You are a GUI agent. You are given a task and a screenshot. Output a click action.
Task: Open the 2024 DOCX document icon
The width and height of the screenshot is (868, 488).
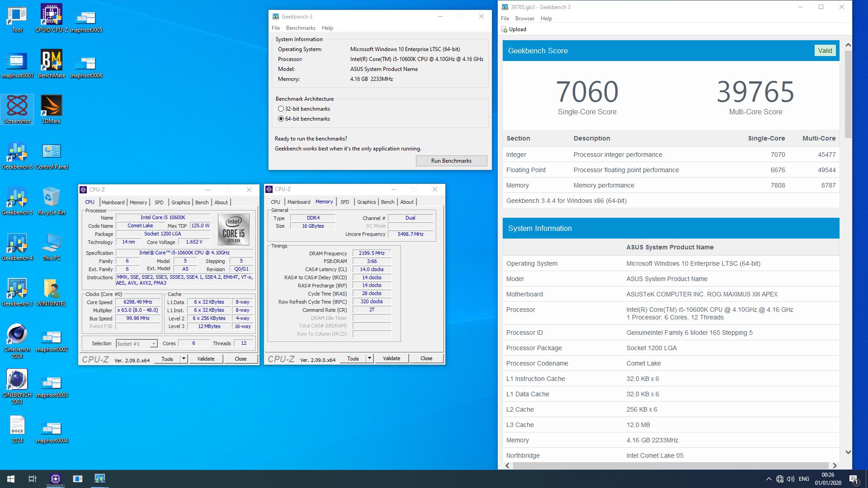pos(17,430)
